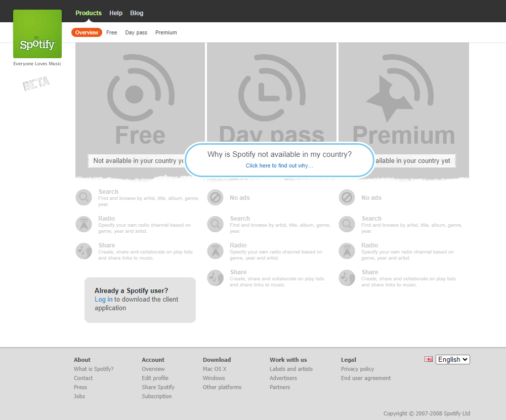Image resolution: width=506 pixels, height=420 pixels.
Task: Download for Mac OS X link
Action: [x=215, y=369]
